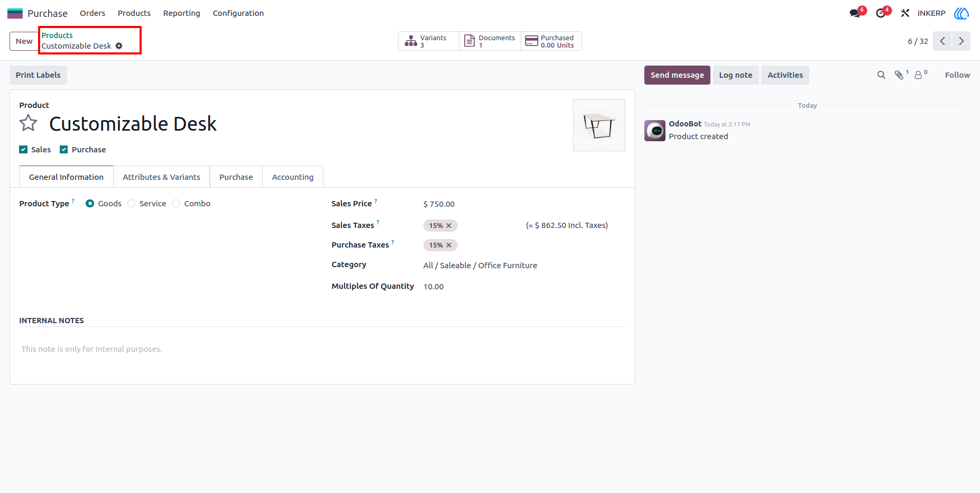Select Combo product type
This screenshot has height=493, width=980.
pos(176,204)
